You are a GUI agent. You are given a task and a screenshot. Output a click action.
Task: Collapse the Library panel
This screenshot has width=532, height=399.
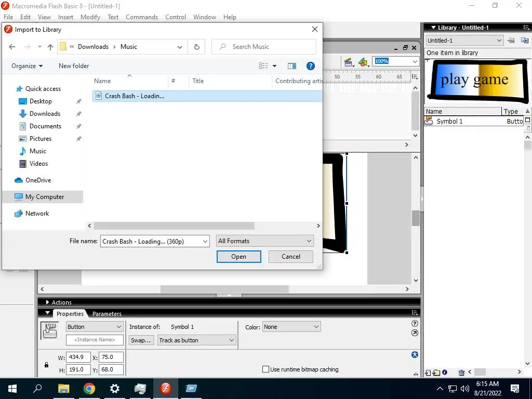(433, 28)
